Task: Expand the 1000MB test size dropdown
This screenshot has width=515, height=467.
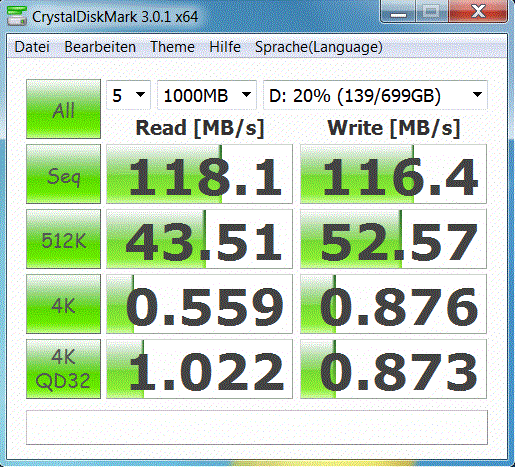Action: [x=207, y=95]
